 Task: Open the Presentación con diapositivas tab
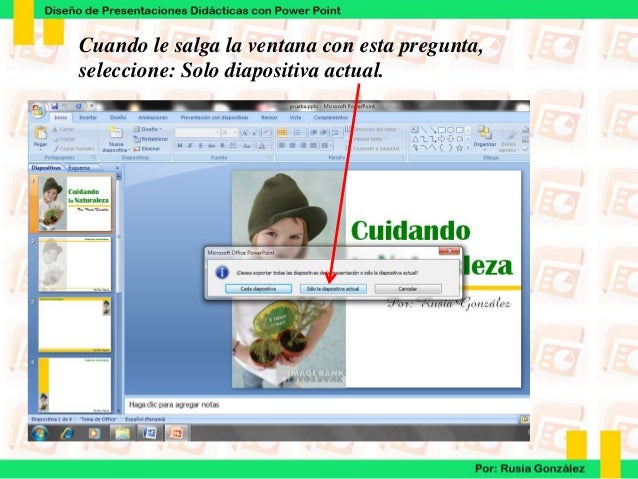[x=214, y=117]
